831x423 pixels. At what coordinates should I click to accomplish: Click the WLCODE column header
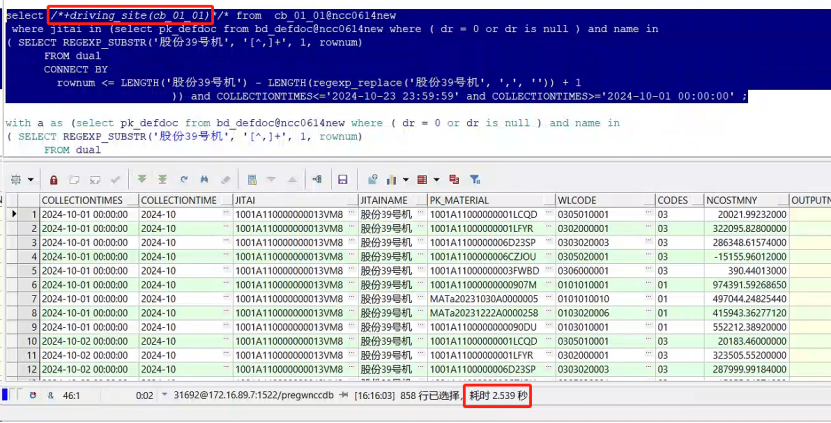605,200
